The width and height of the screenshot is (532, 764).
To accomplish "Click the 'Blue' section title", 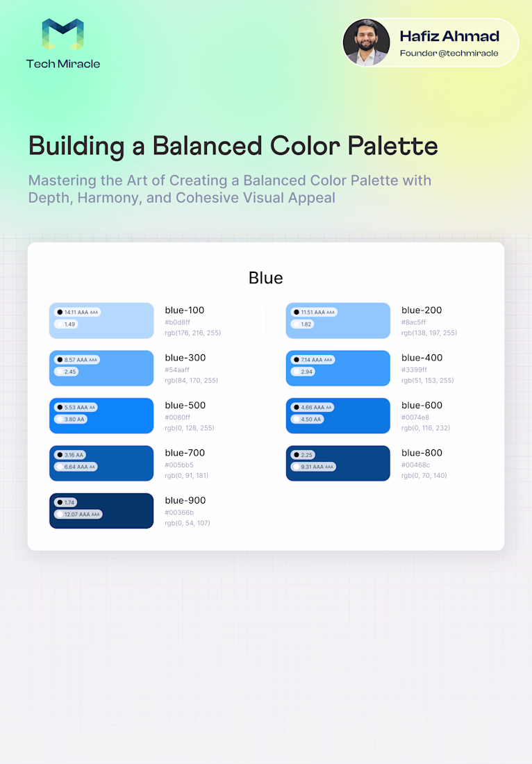I will [266, 279].
